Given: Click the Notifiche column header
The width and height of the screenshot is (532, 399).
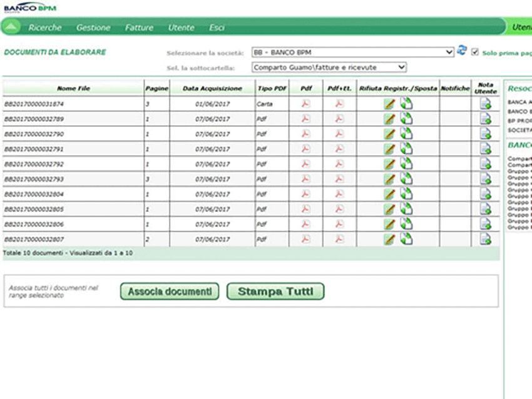Looking at the screenshot, I should tap(455, 88).
